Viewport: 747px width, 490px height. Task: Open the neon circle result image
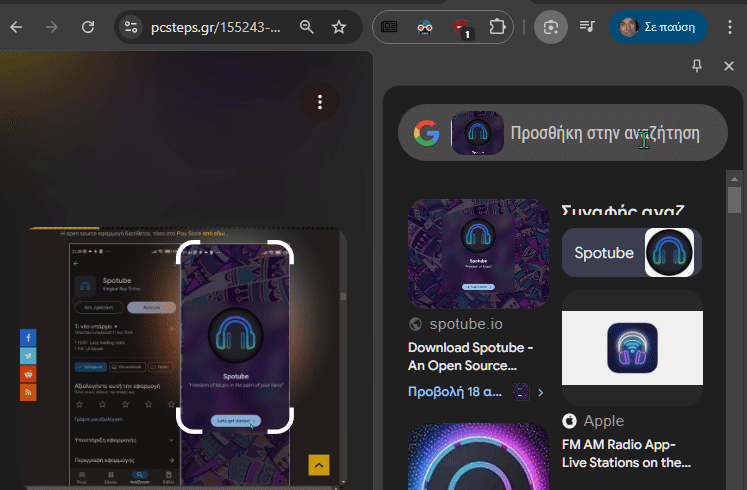click(x=478, y=456)
